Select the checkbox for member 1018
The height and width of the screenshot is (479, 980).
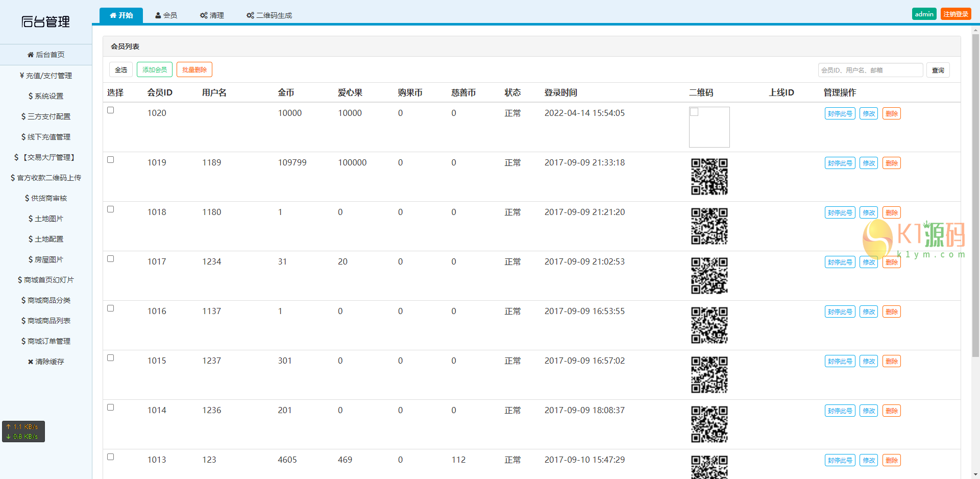coord(110,209)
